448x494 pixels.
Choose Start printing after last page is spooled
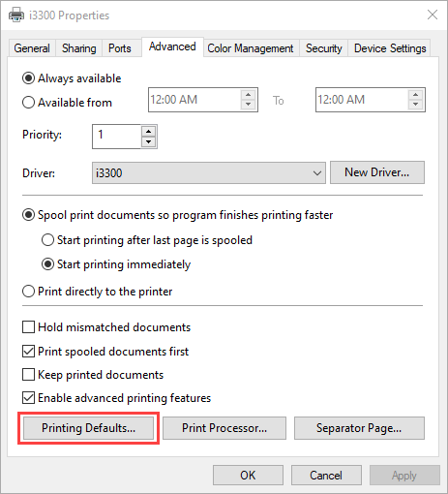coord(47,240)
